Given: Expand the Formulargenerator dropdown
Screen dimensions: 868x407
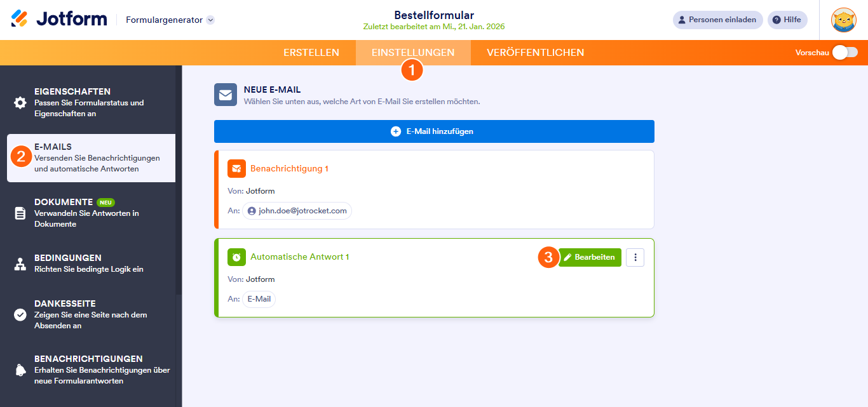Looking at the screenshot, I should point(210,20).
